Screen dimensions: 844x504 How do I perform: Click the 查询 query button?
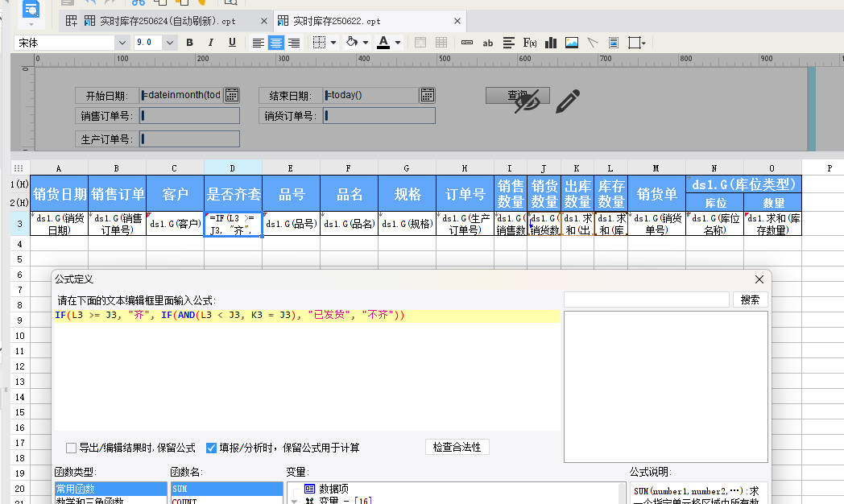pos(517,95)
